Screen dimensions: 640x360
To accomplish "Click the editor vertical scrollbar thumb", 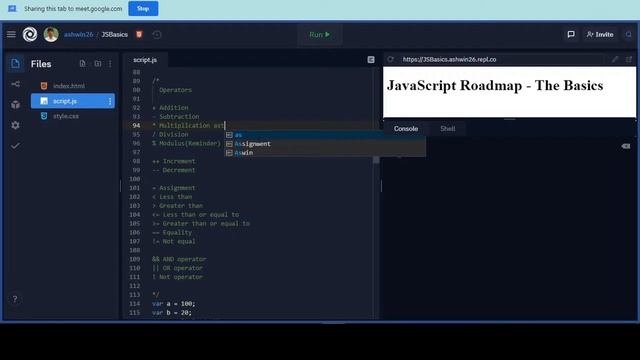I will coord(376,160).
